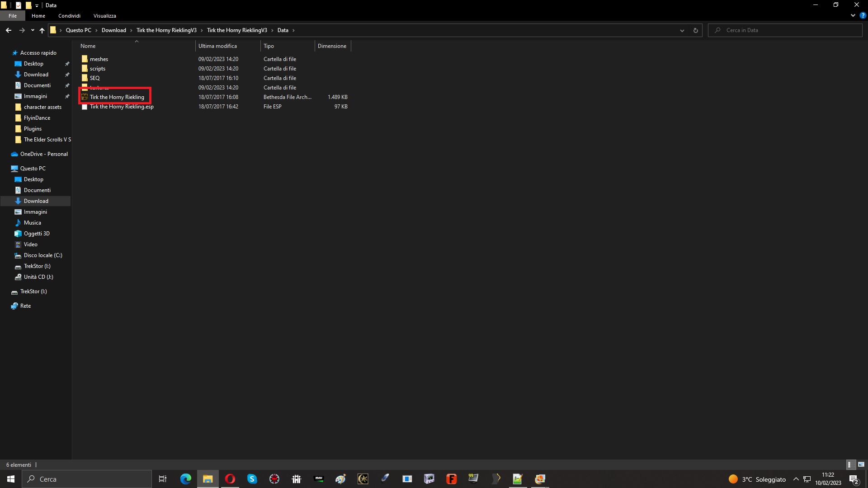Open Musica in the navigation pane
The height and width of the screenshot is (488, 868).
[x=33, y=223]
